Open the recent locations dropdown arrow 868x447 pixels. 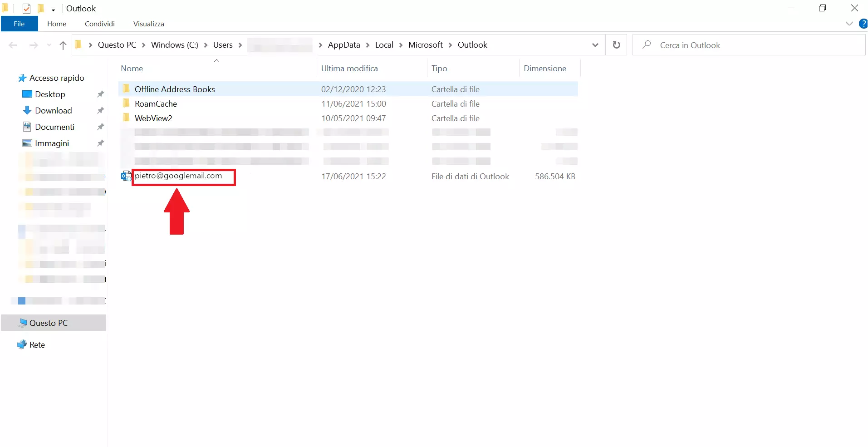49,45
